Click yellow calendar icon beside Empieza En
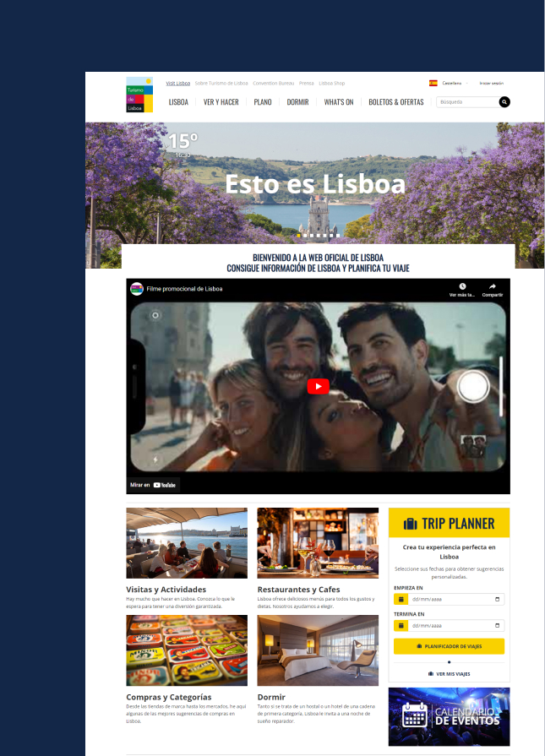The image size is (545, 756). point(401,599)
